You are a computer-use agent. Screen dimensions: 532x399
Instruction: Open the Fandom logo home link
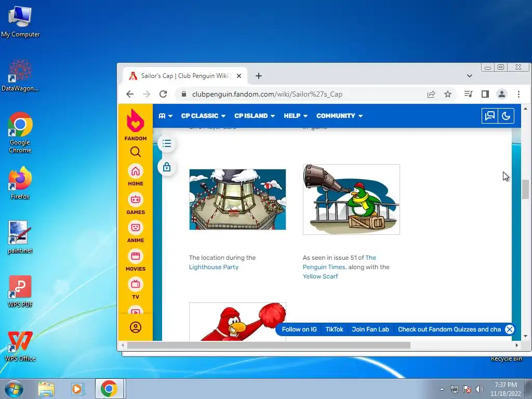(x=136, y=125)
